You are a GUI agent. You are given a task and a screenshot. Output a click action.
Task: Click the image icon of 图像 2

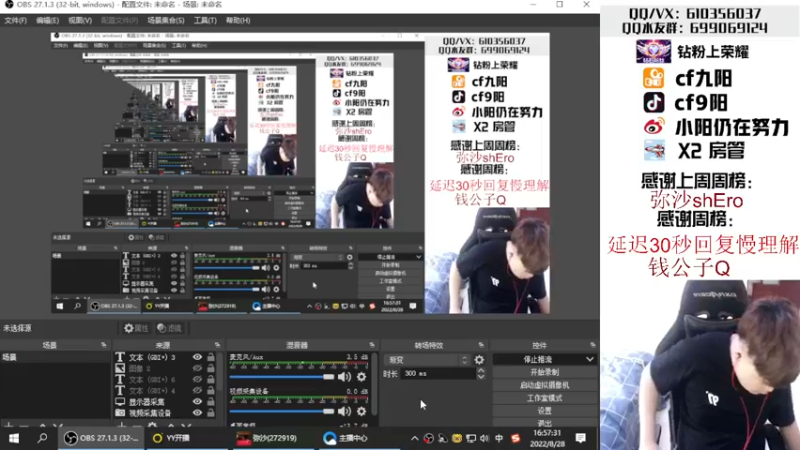pos(120,368)
